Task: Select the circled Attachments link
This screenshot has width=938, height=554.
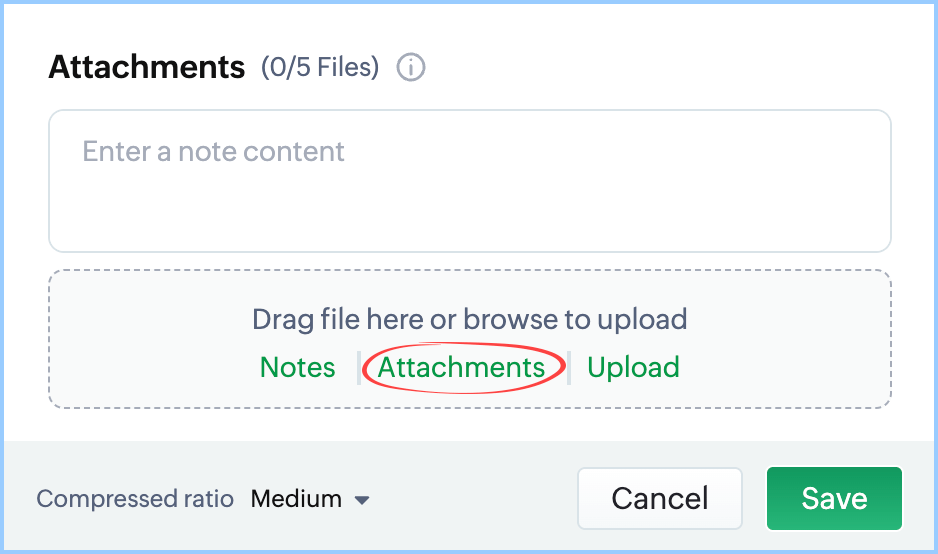Action: coord(461,367)
